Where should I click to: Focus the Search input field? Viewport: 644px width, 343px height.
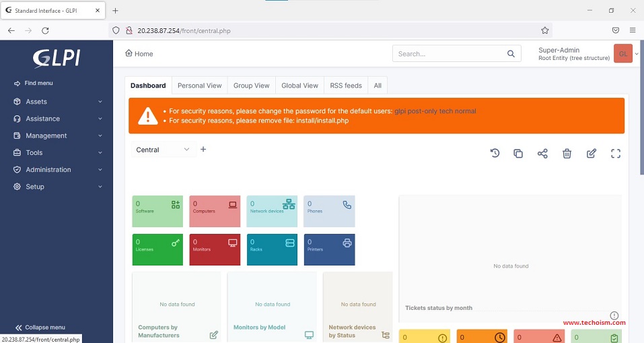click(450, 54)
